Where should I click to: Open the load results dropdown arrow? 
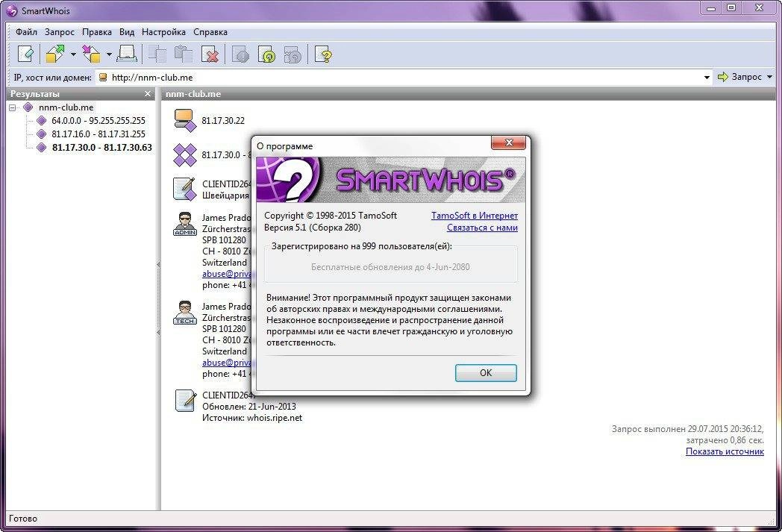click(109, 54)
